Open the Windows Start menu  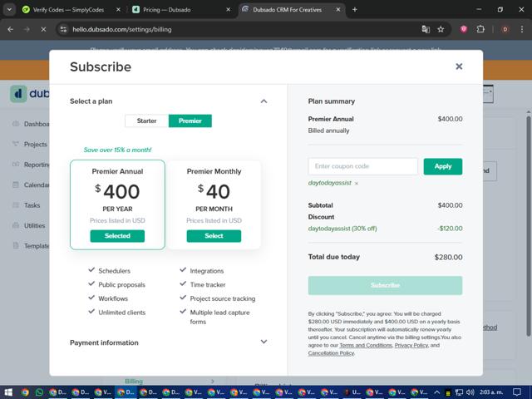(8, 392)
